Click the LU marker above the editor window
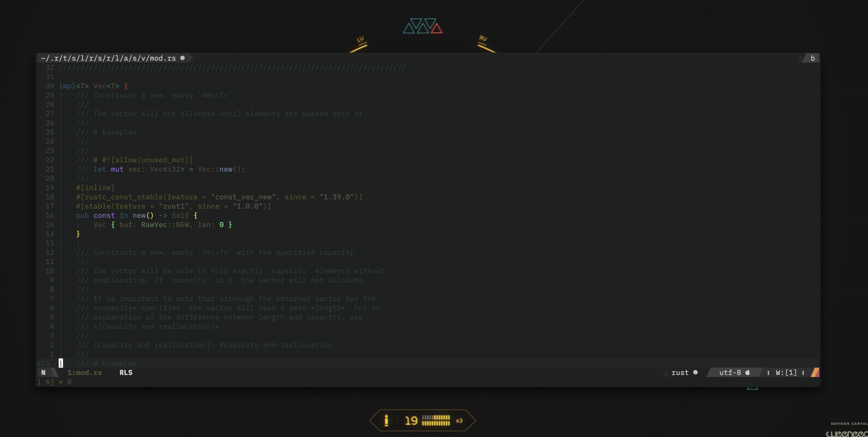This screenshot has height=437, width=868. pyautogui.click(x=361, y=40)
